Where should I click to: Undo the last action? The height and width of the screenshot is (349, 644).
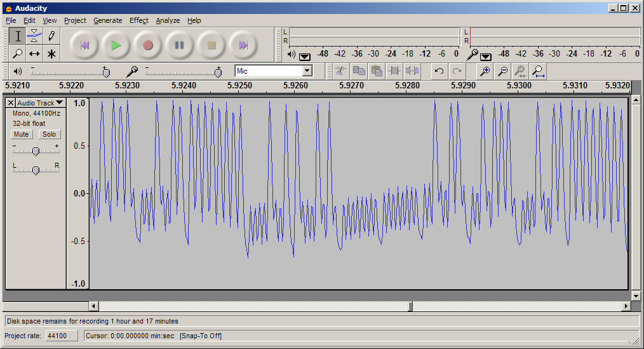pyautogui.click(x=439, y=71)
